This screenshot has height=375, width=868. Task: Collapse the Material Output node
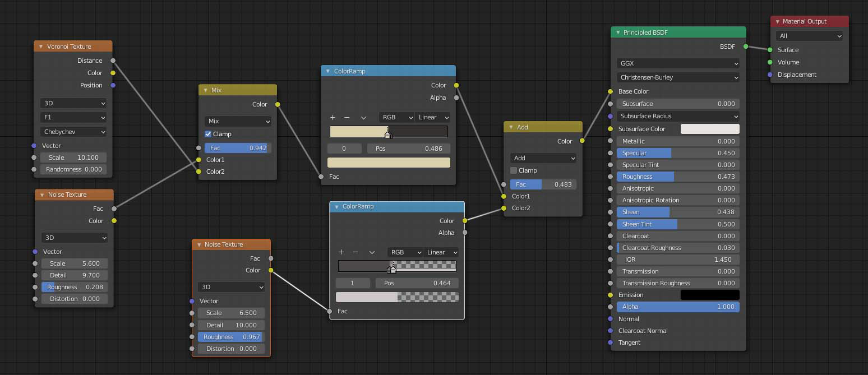point(777,21)
